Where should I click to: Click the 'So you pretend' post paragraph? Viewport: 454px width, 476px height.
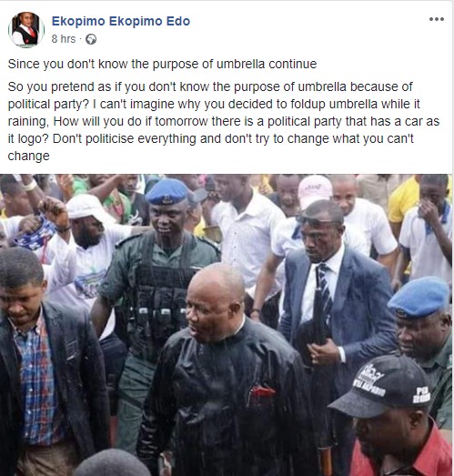pos(224,121)
